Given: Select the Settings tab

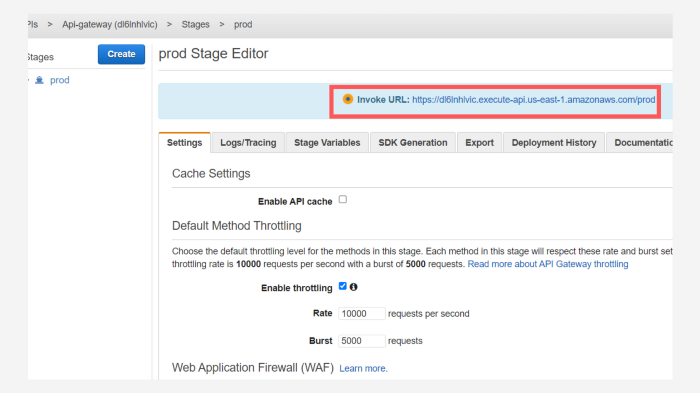Looking at the screenshot, I should click(x=184, y=143).
